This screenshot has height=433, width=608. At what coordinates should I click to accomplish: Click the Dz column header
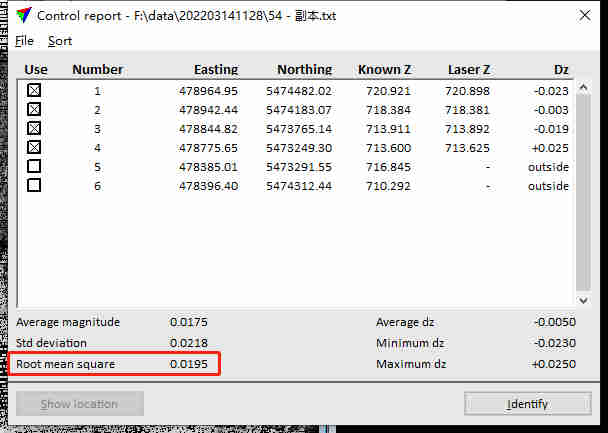click(561, 70)
